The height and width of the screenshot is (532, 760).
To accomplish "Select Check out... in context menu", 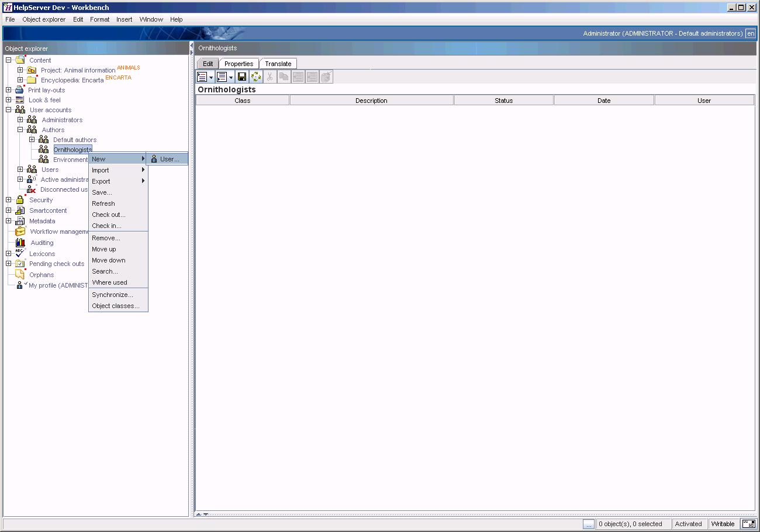I will [108, 215].
